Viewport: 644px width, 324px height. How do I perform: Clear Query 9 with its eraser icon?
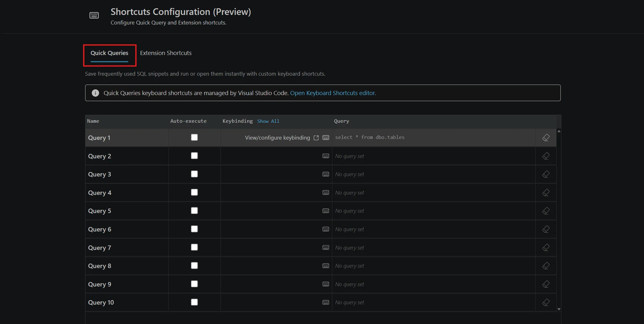(546, 284)
